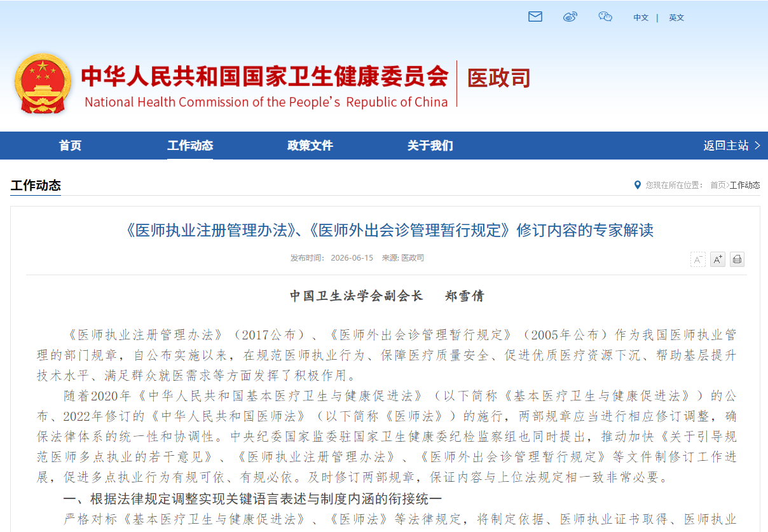Open 政策文件 in navigation bar
Image resolution: width=768 pixels, height=532 pixels.
310,146
